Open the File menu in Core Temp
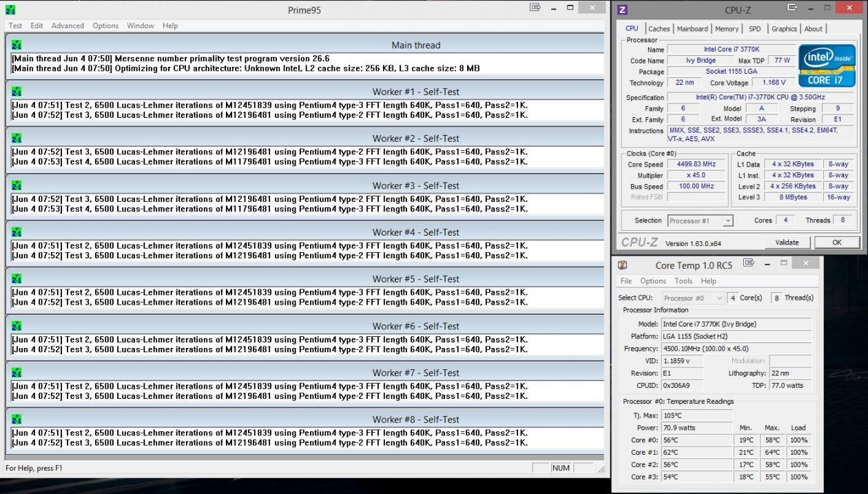This screenshot has width=868, height=494. coord(626,281)
